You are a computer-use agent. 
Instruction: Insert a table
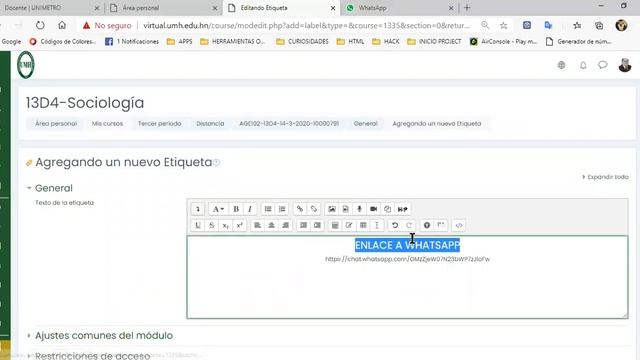tap(363, 225)
